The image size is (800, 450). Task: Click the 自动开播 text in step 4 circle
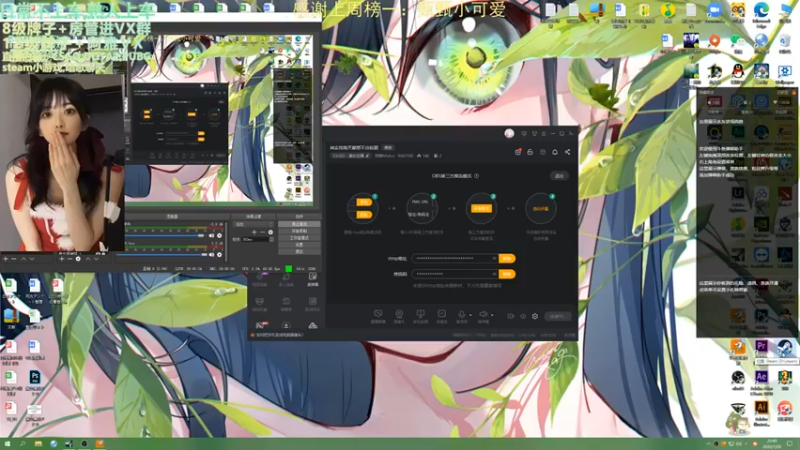coord(541,208)
